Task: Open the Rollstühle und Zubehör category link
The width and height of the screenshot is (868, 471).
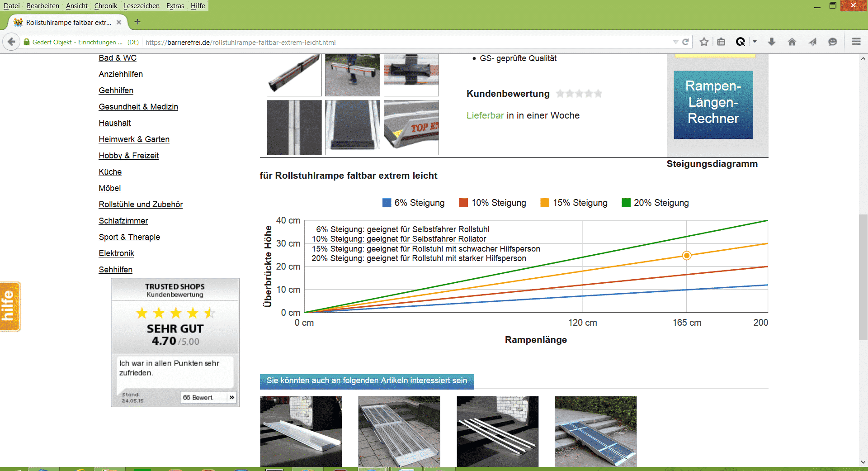Action: click(x=141, y=205)
